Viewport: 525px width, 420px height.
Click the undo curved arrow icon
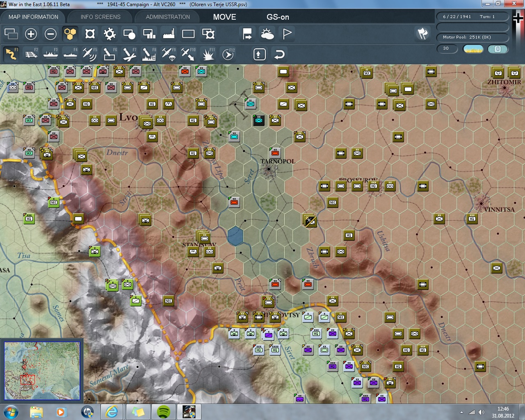[279, 54]
